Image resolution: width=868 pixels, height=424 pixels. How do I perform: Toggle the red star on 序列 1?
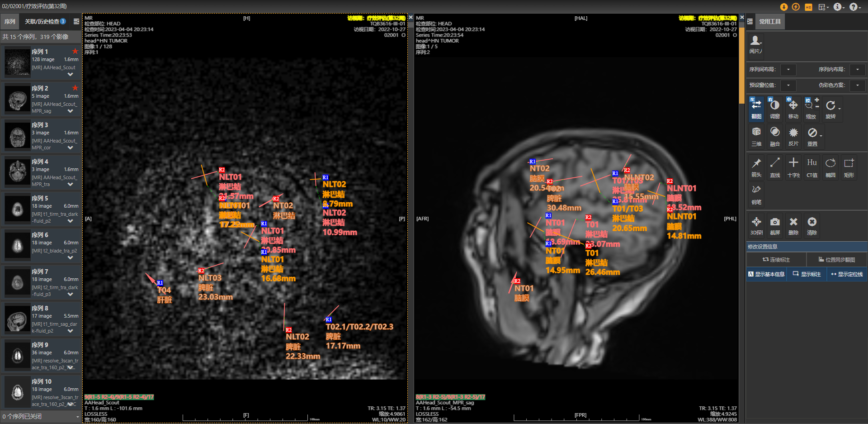tap(75, 51)
